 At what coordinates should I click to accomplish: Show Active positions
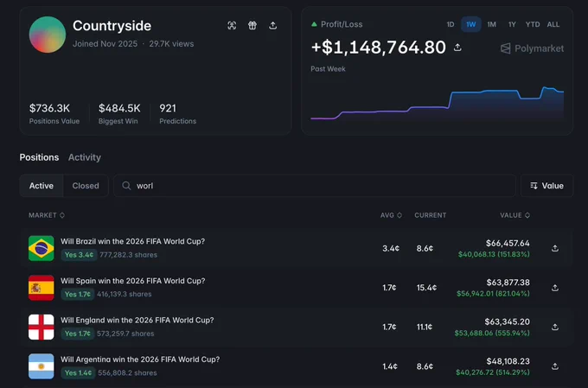[x=42, y=186]
